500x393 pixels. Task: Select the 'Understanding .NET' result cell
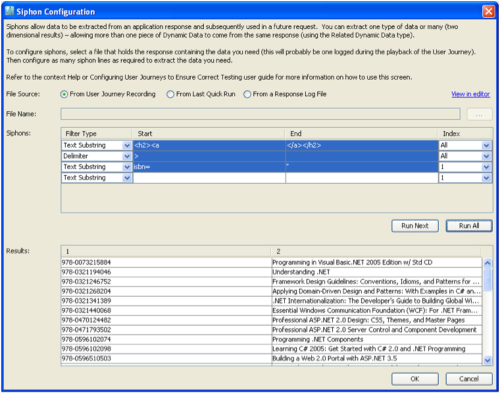(377, 272)
